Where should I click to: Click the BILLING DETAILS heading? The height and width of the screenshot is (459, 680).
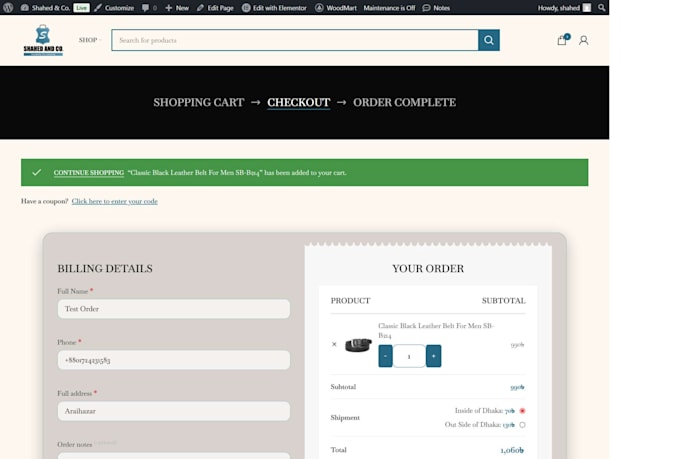[x=105, y=269]
